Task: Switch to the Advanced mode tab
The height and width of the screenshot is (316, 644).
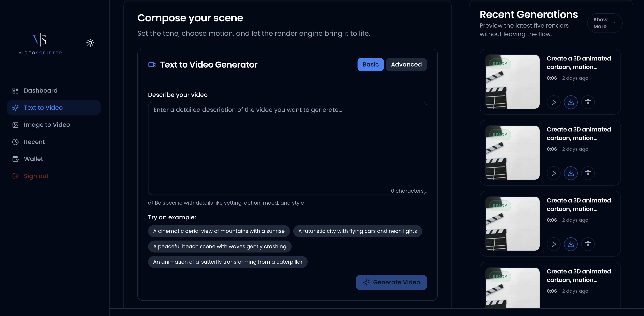Action: point(406,64)
